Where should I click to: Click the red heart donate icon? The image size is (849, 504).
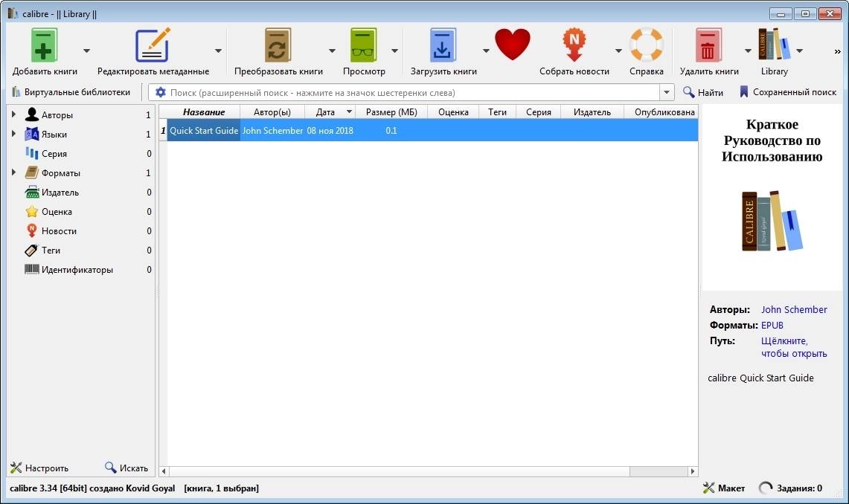[512, 45]
